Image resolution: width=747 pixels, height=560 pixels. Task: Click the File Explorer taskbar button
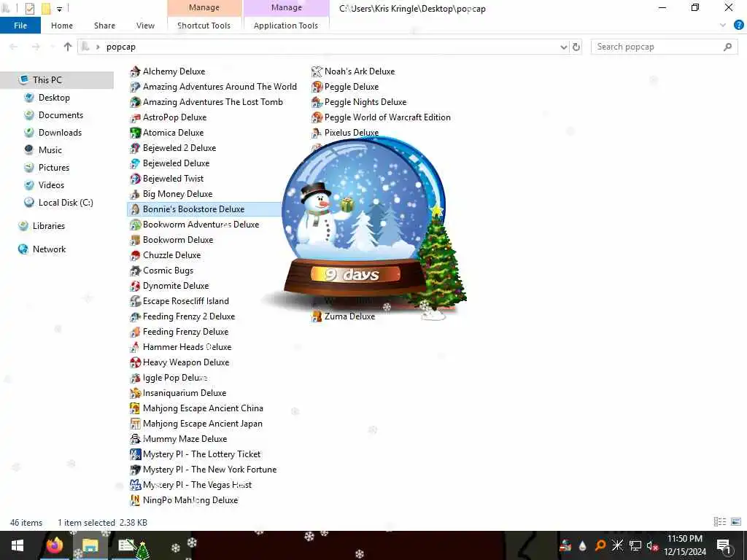click(90, 545)
